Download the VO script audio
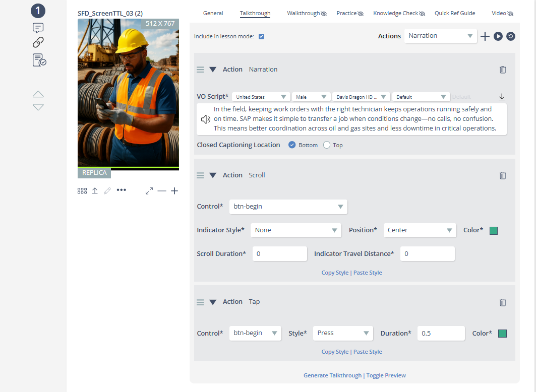 [x=502, y=97]
